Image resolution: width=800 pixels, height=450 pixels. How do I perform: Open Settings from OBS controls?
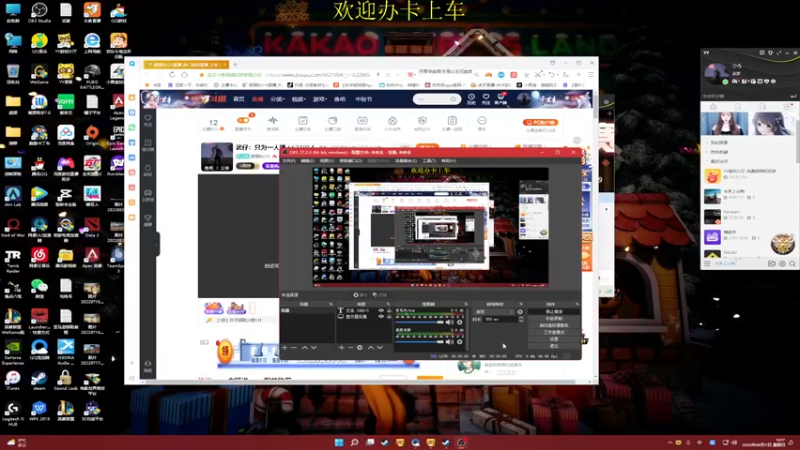coord(554,339)
